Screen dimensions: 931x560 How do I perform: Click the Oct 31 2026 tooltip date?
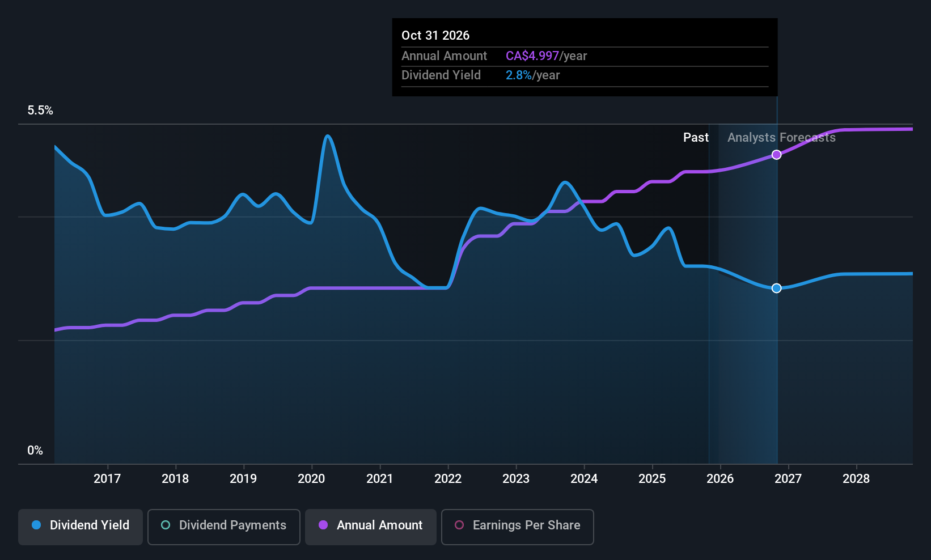tap(435, 36)
